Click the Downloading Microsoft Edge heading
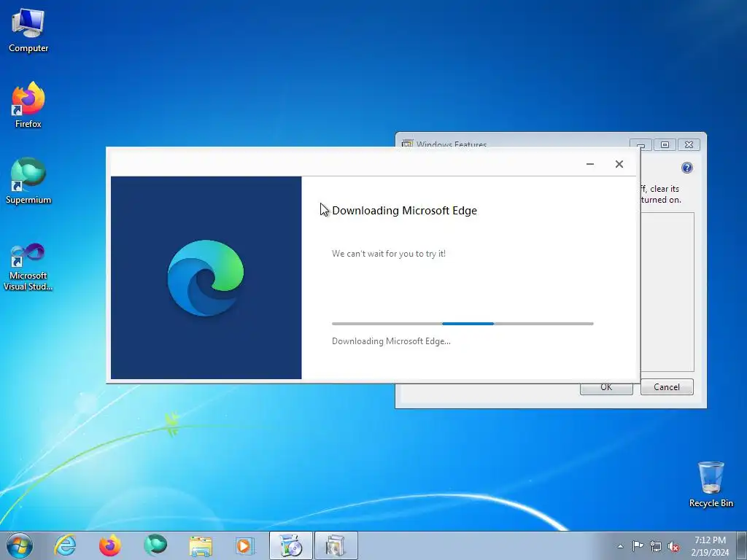747x560 pixels. pos(404,211)
